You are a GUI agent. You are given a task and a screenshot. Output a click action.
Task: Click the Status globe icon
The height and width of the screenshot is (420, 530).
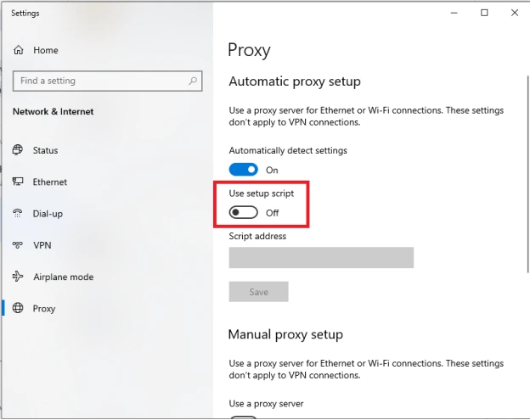tap(18, 150)
